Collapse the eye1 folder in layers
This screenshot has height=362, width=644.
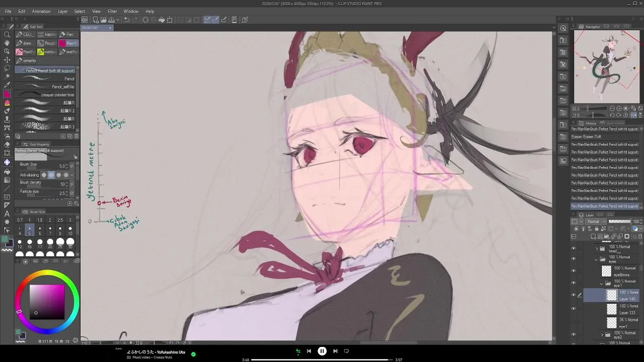[602, 284]
